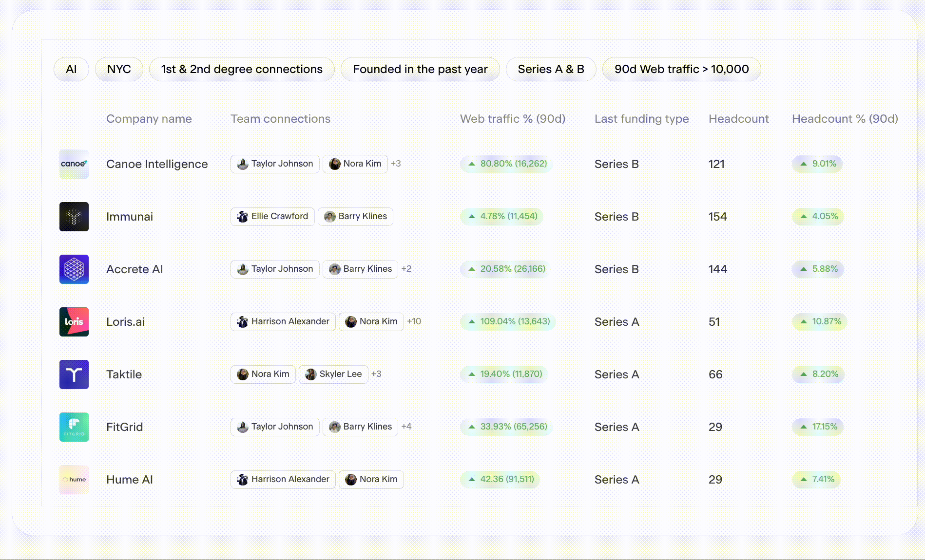Click the Immunai company logo
Screen dimensions: 925x560
pos(74,217)
